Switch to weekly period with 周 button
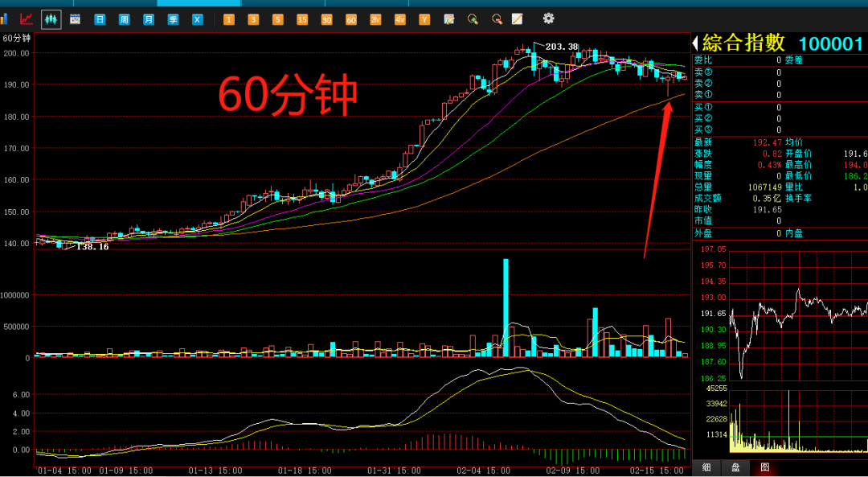The height and width of the screenshot is (477, 868). (124, 19)
